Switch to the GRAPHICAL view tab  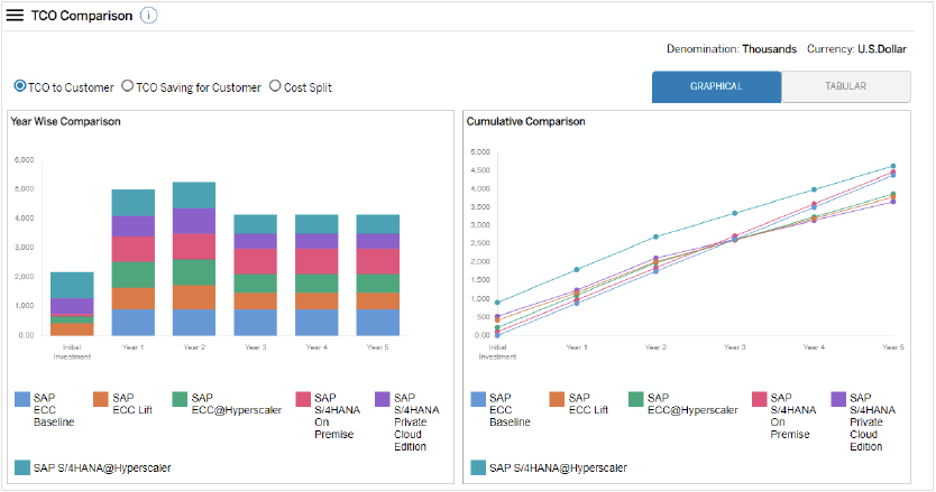[716, 87]
